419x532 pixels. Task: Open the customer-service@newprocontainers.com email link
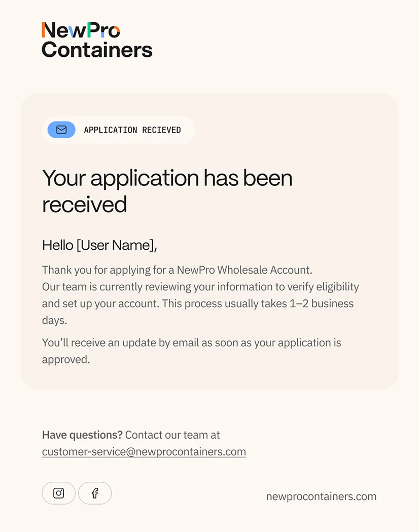(x=144, y=452)
